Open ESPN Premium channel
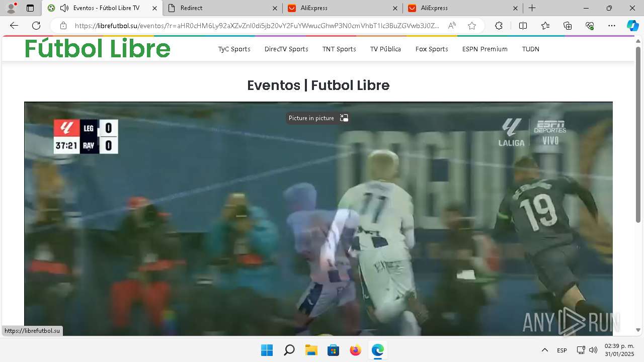The height and width of the screenshot is (362, 644). (x=485, y=49)
